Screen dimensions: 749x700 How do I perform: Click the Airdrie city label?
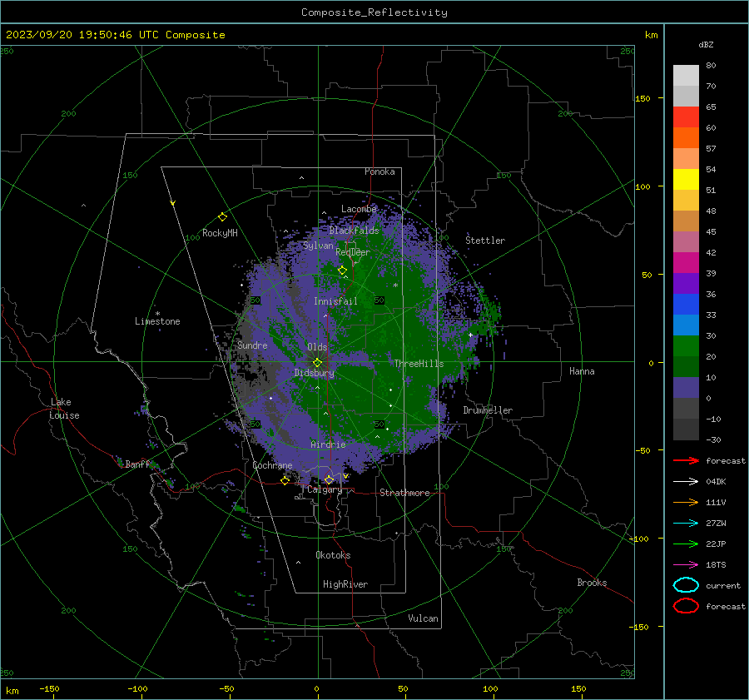(328, 444)
